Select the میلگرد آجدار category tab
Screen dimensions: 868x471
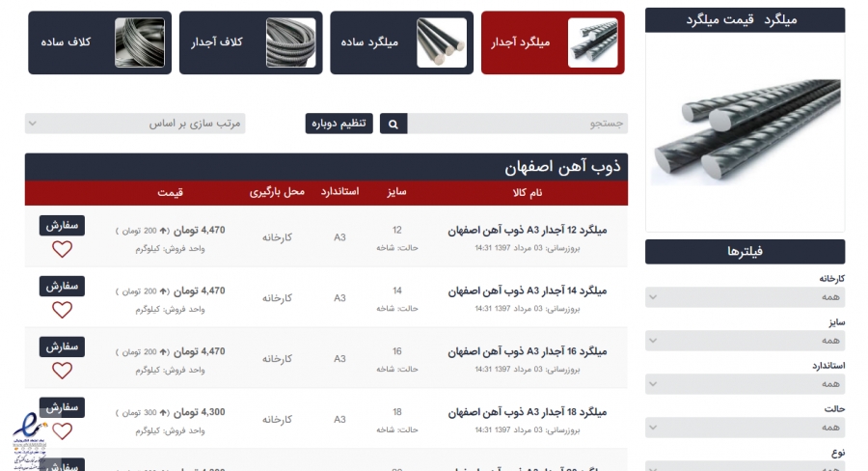click(x=553, y=42)
